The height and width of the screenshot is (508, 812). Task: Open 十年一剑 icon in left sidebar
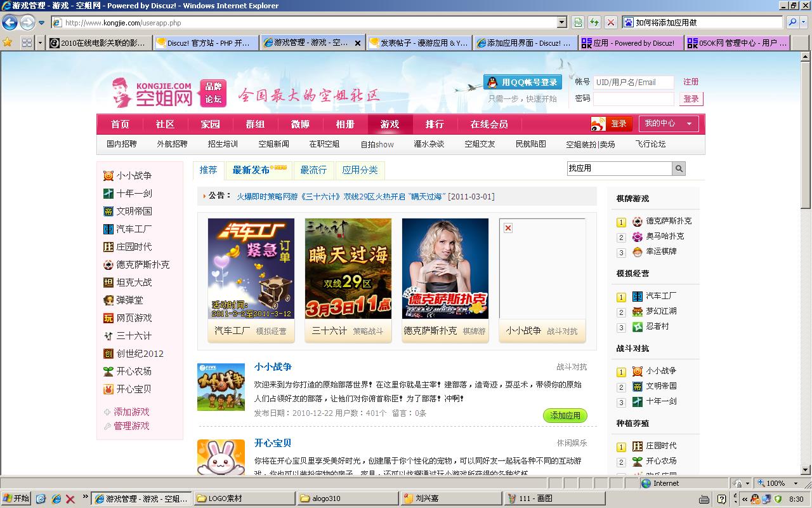pyautogui.click(x=108, y=194)
